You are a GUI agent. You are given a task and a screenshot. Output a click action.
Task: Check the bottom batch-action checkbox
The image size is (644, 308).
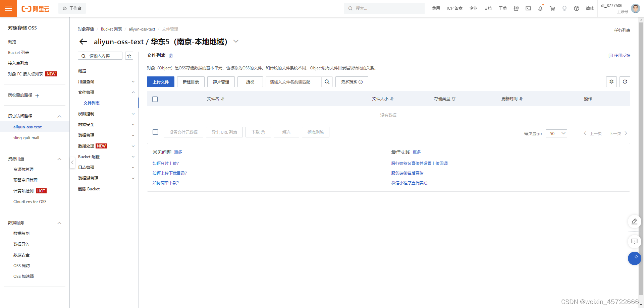pos(155,132)
